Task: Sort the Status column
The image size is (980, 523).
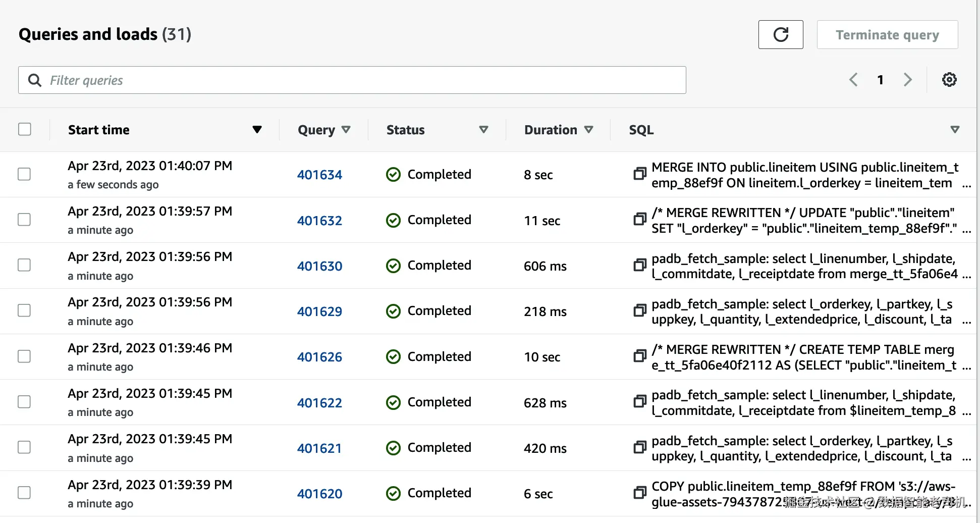Action: (483, 130)
